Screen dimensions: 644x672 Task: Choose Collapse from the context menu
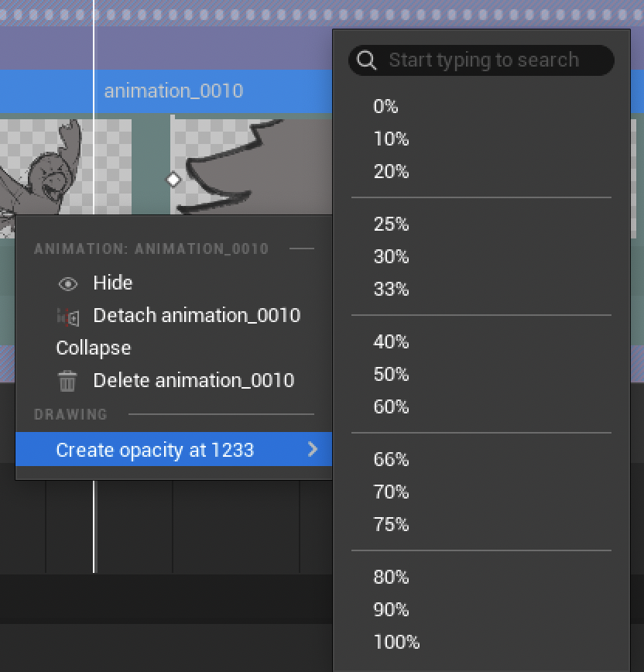[94, 348]
